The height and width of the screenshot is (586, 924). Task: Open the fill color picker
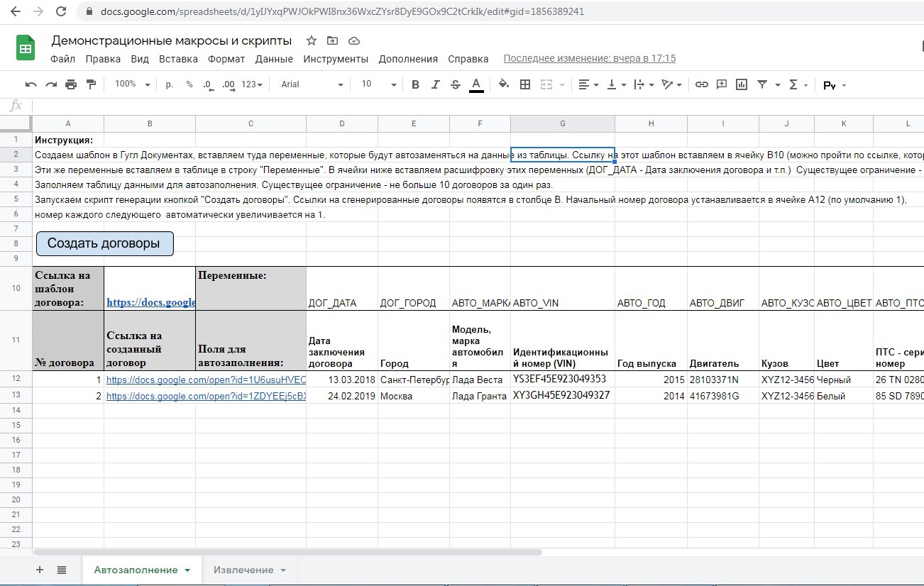504,84
